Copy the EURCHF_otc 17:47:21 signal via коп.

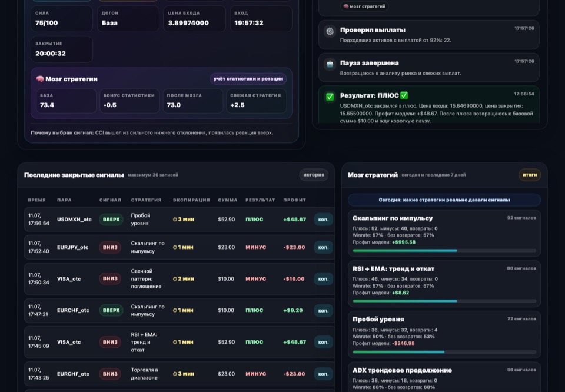pos(323,310)
